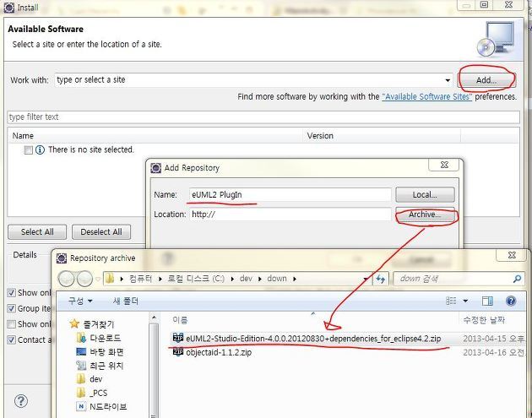
Task: Click the help question mark icon in Install window
Action: (x=21, y=401)
